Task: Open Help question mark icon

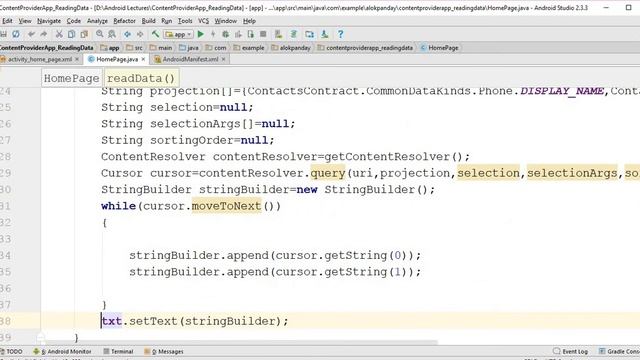Action: 340,34
